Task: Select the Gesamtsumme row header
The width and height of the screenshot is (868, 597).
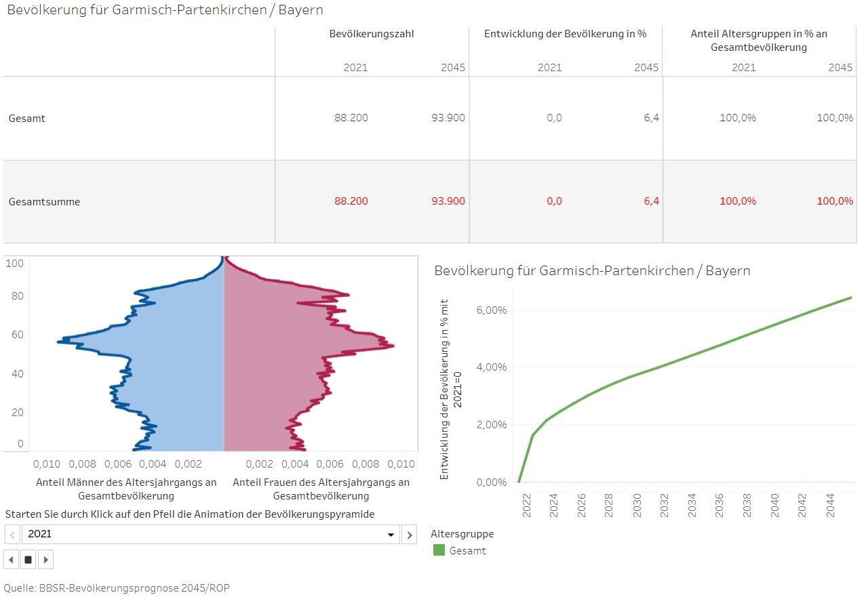Action: coord(44,202)
